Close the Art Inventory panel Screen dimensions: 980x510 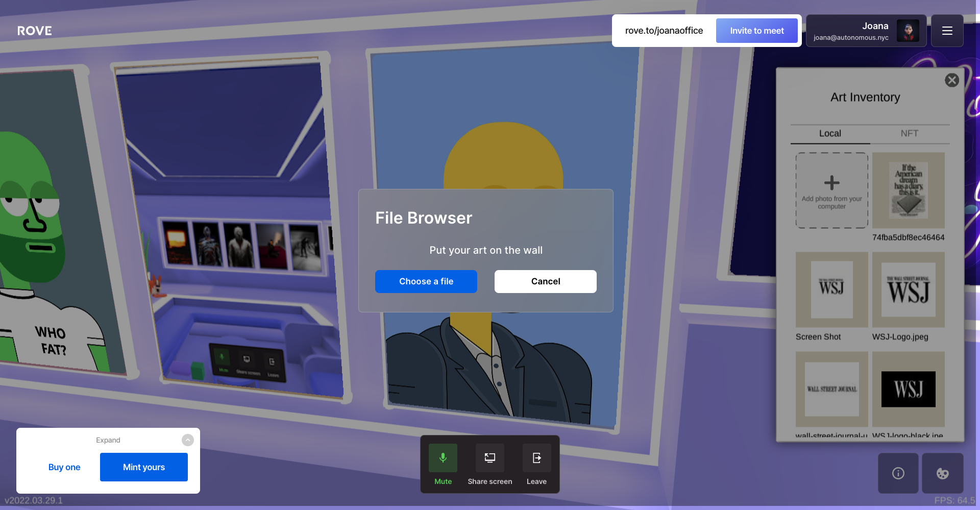(x=951, y=80)
